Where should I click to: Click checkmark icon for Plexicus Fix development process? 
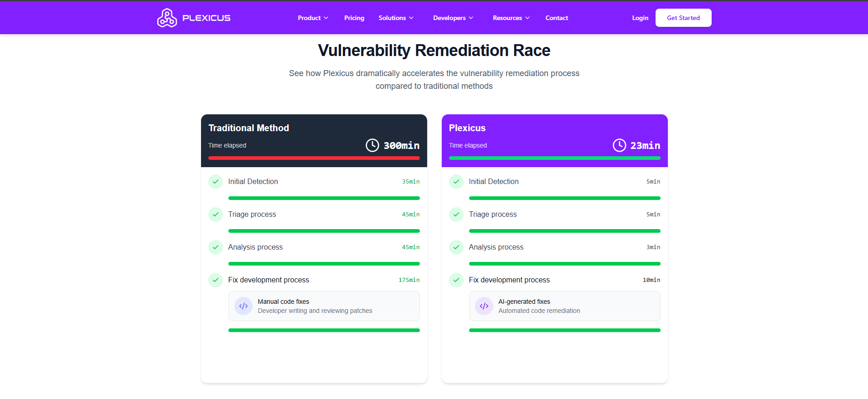tap(456, 280)
